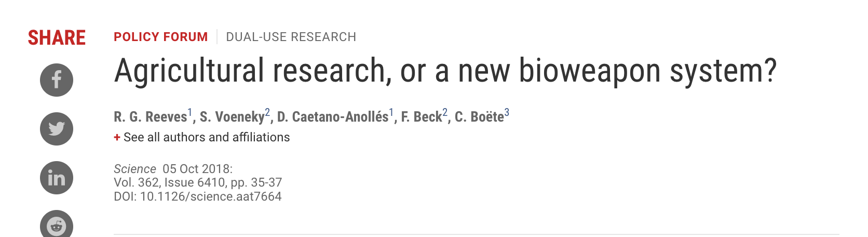Open author F. Beck

421,117
